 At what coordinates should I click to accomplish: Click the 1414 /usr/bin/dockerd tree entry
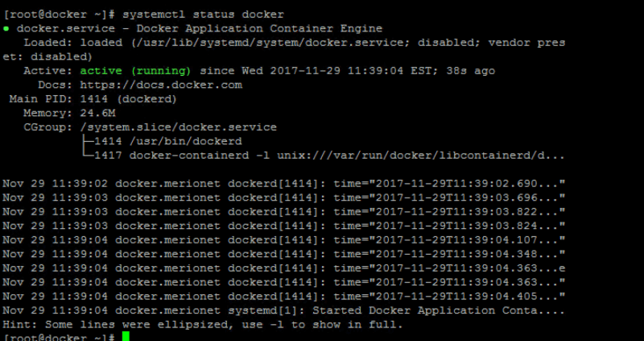(x=168, y=142)
